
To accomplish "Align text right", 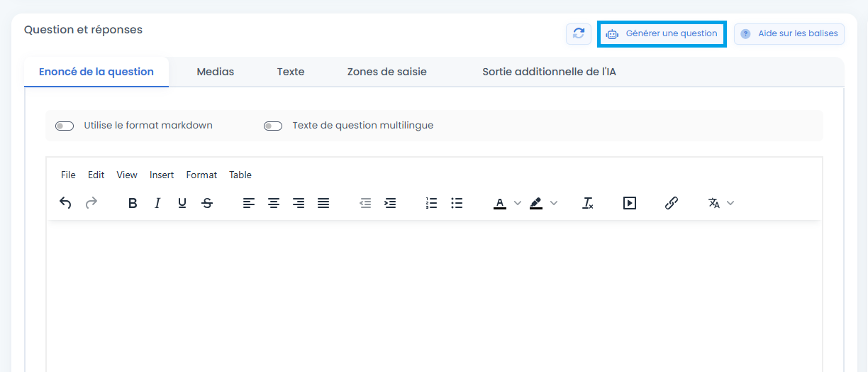I will 299,203.
